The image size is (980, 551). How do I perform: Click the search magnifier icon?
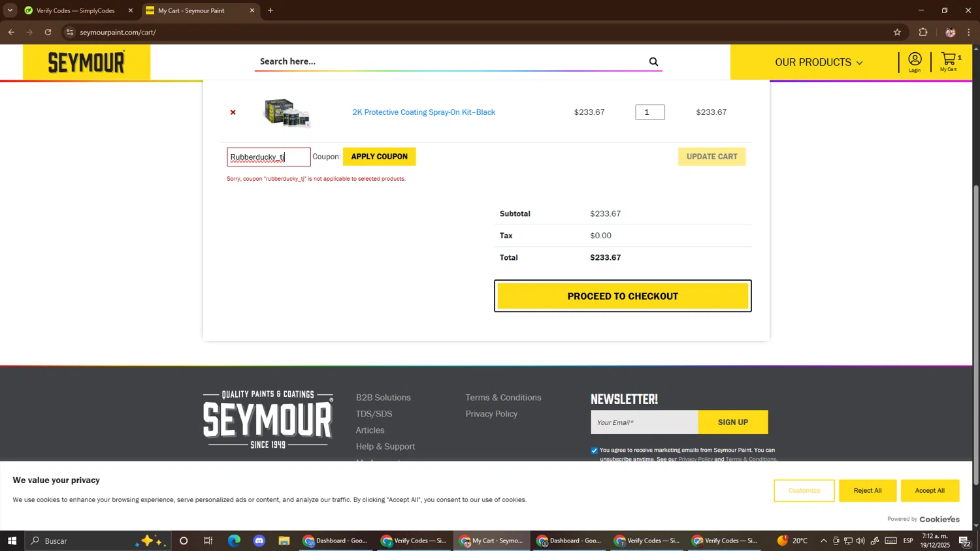653,61
